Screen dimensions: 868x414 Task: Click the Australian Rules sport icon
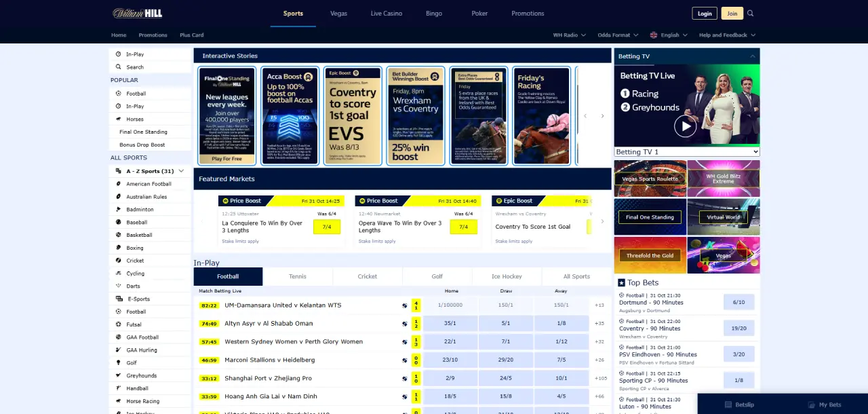click(119, 197)
